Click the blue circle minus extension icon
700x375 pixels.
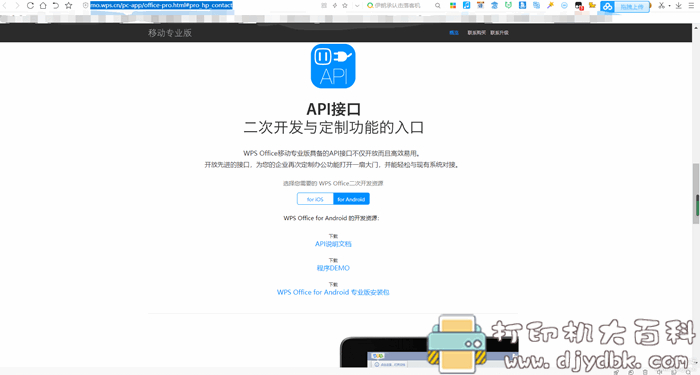click(x=564, y=5)
